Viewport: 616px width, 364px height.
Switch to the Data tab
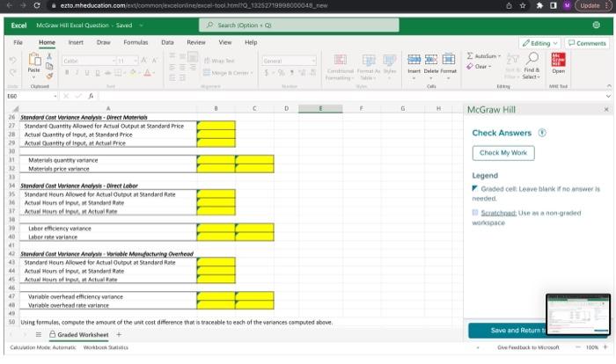167,42
